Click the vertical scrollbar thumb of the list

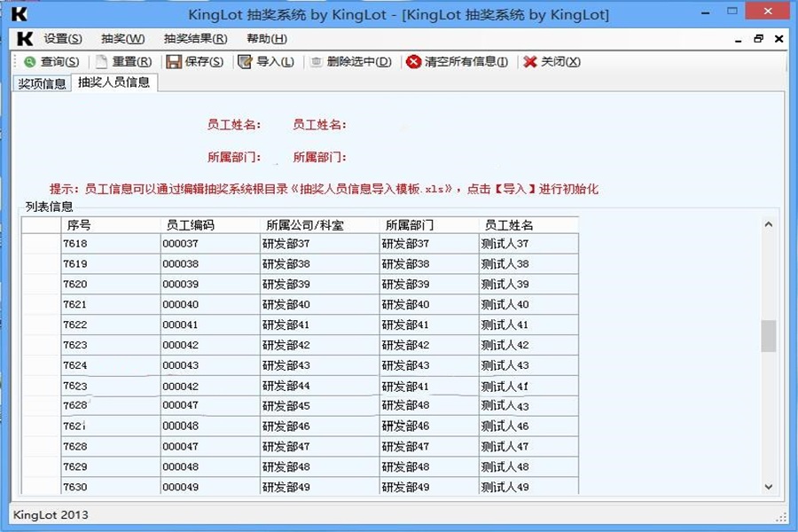tap(769, 336)
